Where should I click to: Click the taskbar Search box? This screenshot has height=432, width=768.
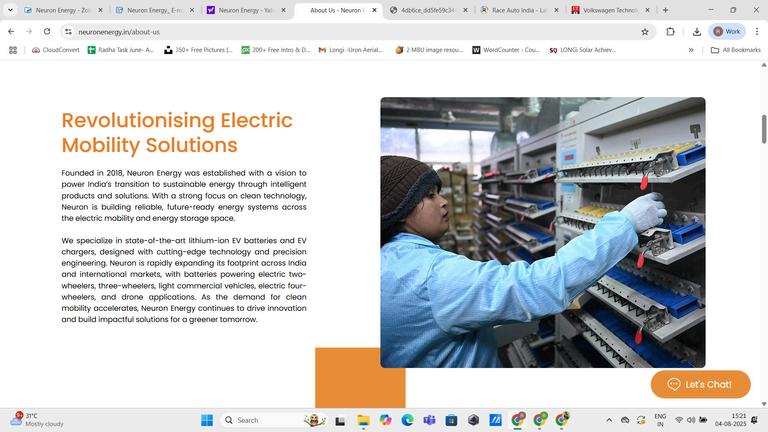274,420
